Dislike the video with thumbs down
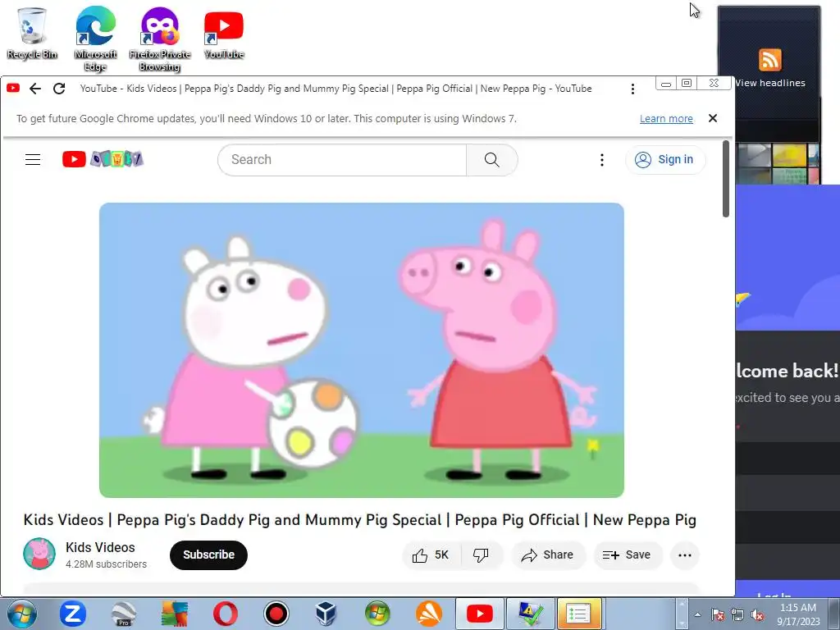The height and width of the screenshot is (630, 840). [481, 555]
